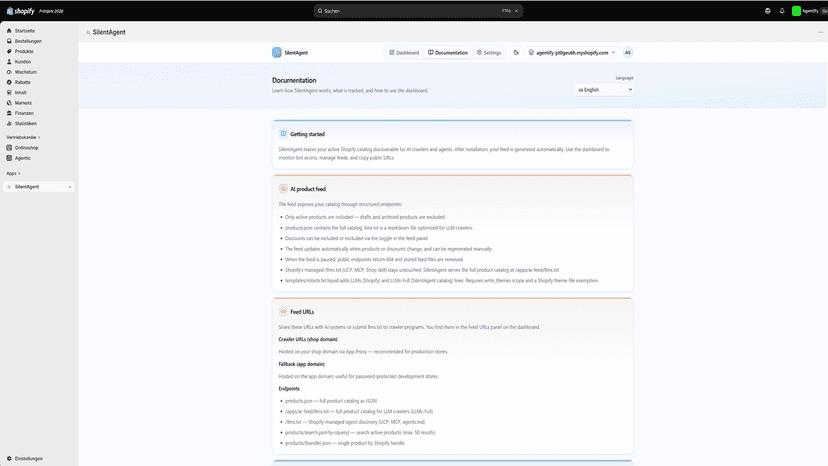Toggle dark mode with the moon icon
The image size is (828, 466).
click(x=516, y=52)
